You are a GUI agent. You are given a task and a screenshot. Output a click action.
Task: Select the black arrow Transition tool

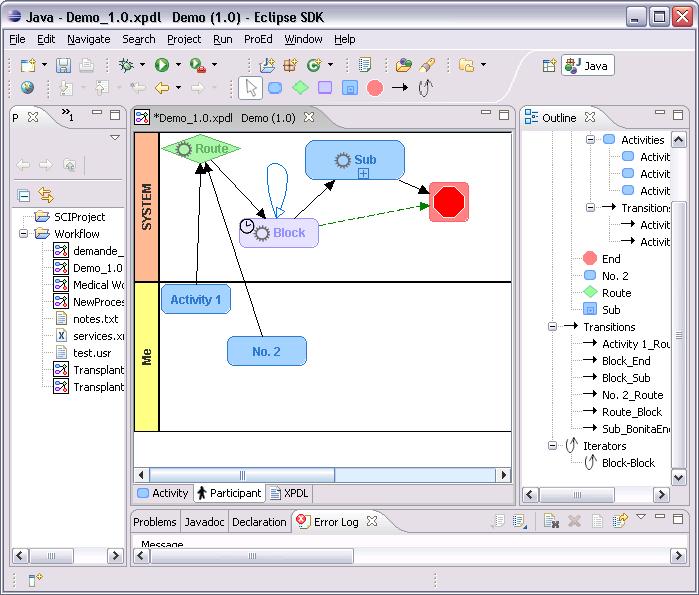coord(399,88)
